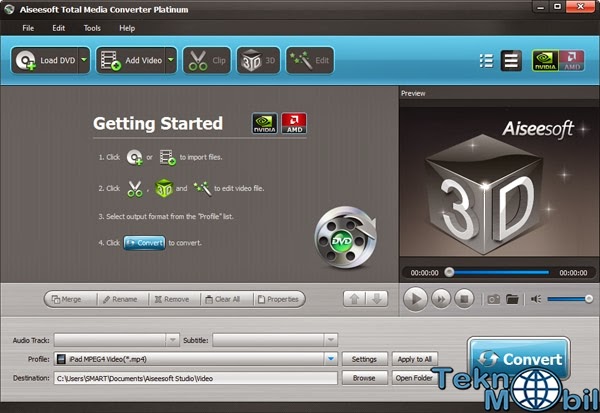Open the 3D settings tool in toolbar
Viewport: 600px width, 413px height.
(259, 60)
